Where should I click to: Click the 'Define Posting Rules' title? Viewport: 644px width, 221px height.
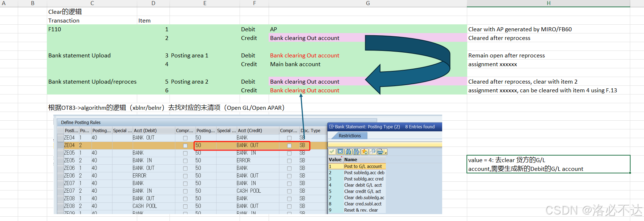coord(81,122)
